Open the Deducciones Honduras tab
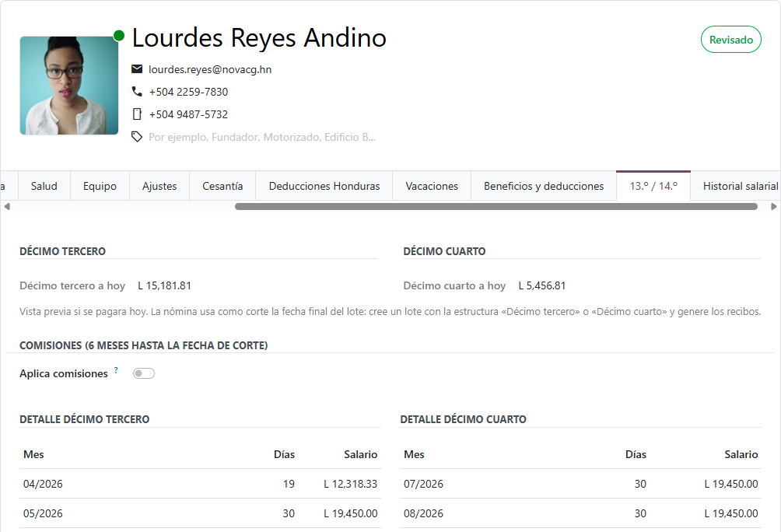Viewport: 781px width, 532px height. [324, 186]
